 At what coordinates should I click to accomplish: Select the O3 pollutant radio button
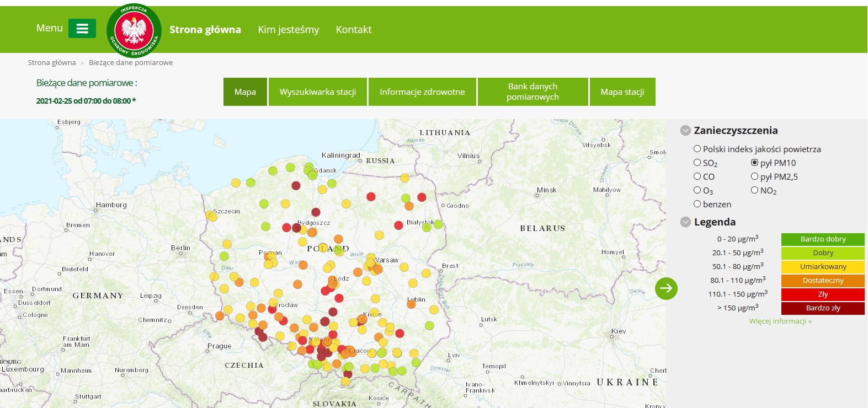coord(697,190)
